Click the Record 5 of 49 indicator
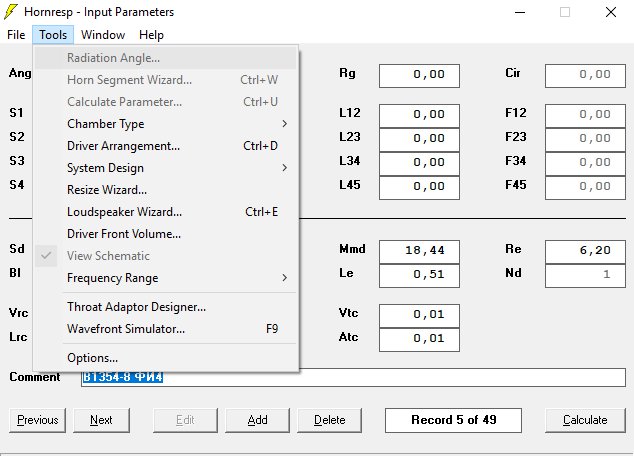 pos(453,420)
